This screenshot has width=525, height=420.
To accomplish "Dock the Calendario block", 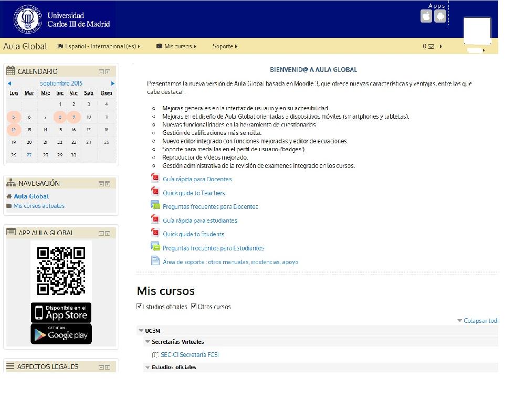I will [x=107, y=72].
